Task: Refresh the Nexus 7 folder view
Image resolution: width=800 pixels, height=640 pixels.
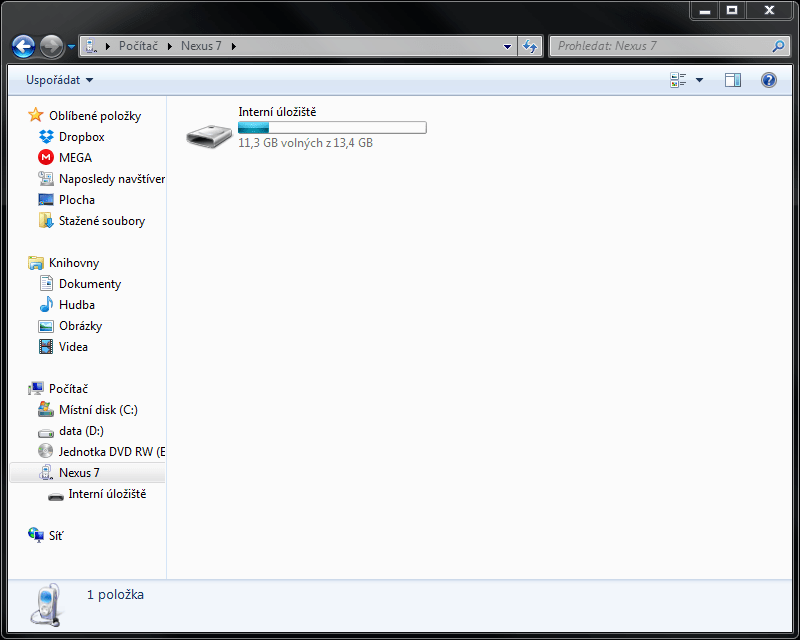Action: pyautogui.click(x=530, y=46)
